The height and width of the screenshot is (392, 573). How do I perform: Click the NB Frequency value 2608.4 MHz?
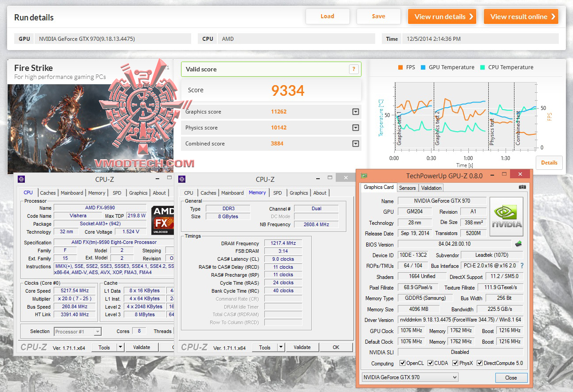coord(316,224)
